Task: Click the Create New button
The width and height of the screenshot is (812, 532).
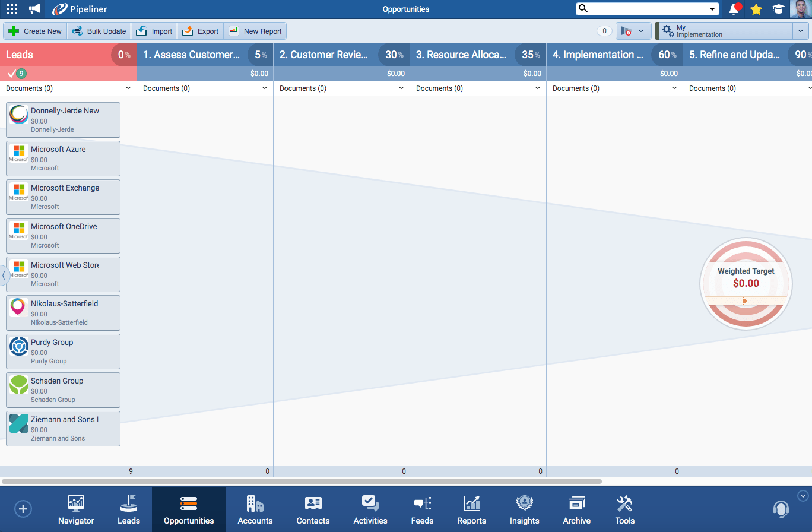Action: point(35,31)
